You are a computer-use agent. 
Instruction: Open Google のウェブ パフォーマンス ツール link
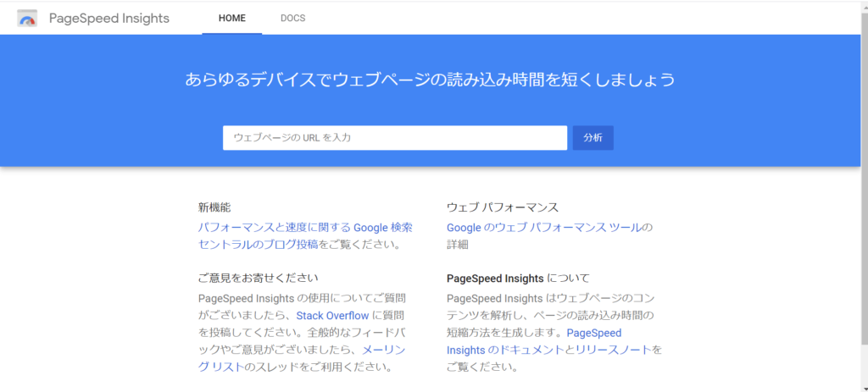coord(545,227)
